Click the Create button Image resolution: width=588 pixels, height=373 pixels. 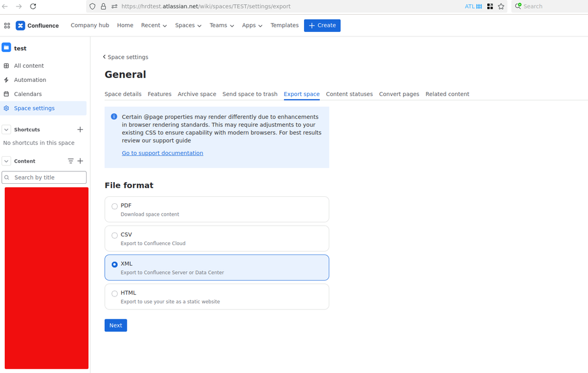(322, 25)
